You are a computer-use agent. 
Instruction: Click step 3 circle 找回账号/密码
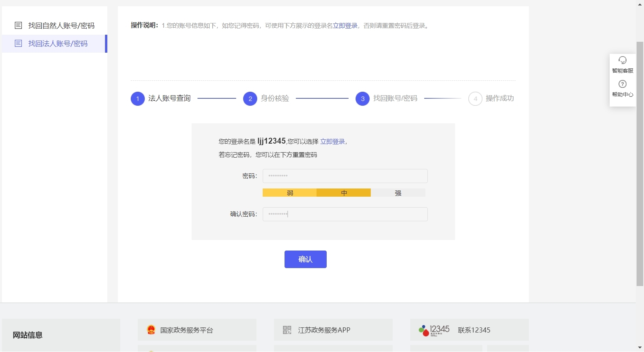(362, 99)
